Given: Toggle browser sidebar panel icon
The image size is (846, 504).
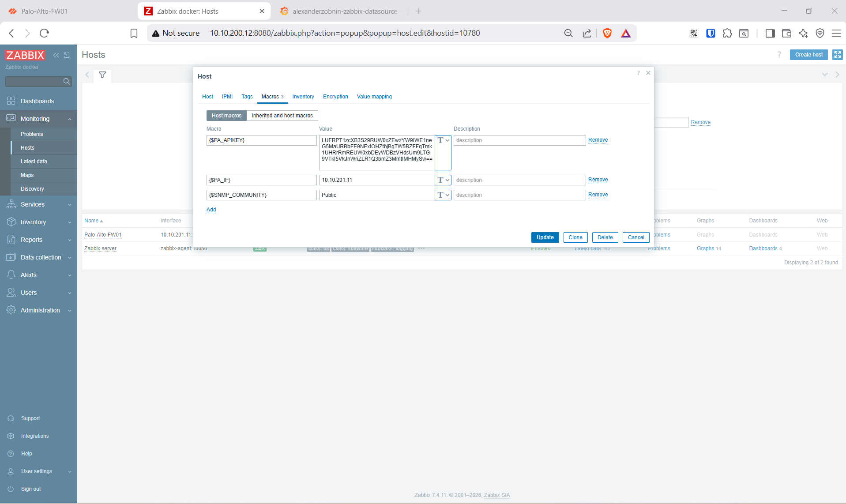Looking at the screenshot, I should pyautogui.click(x=770, y=33).
